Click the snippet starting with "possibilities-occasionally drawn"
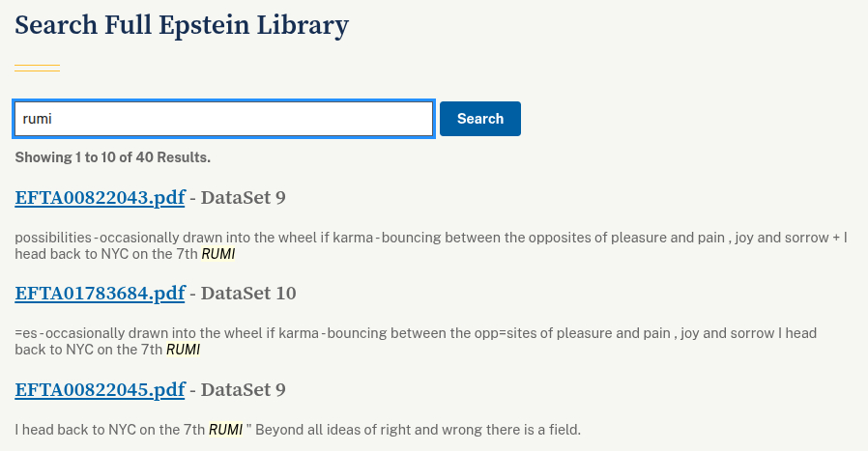This screenshot has height=451, width=868. 387,237
